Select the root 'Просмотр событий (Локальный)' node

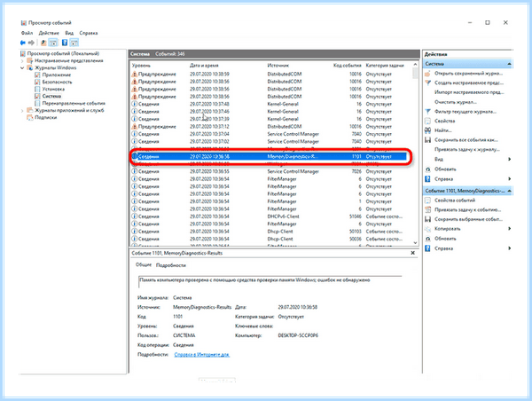pos(63,53)
